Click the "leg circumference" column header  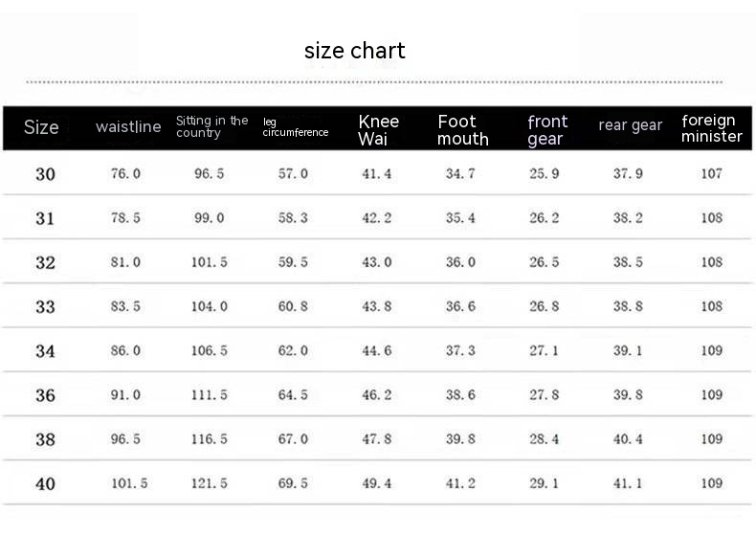point(296,127)
